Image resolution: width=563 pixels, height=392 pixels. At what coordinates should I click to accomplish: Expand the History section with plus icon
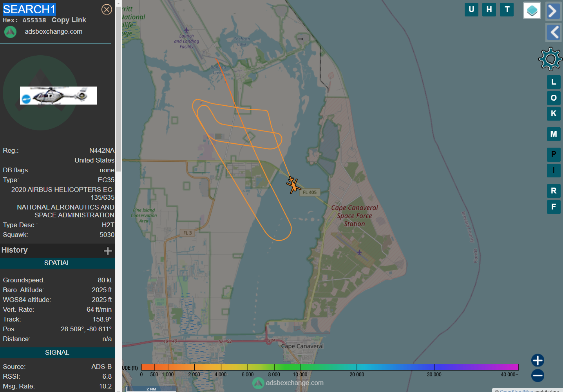tap(108, 251)
